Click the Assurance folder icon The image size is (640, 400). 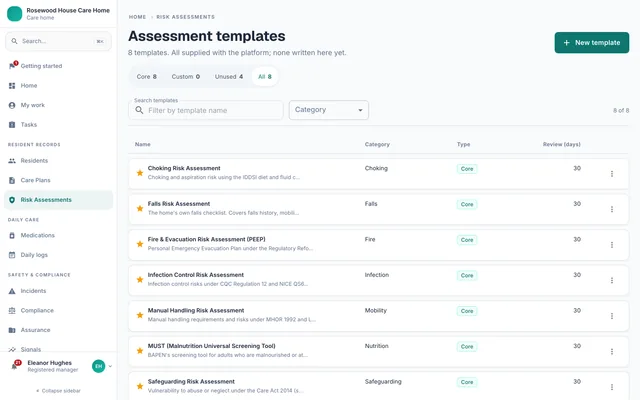pos(12,330)
